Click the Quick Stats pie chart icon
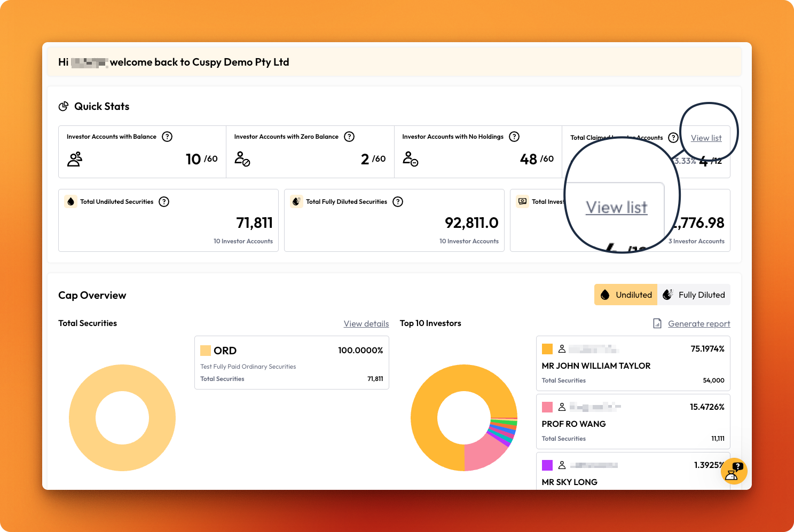The width and height of the screenshot is (794, 532). click(64, 106)
